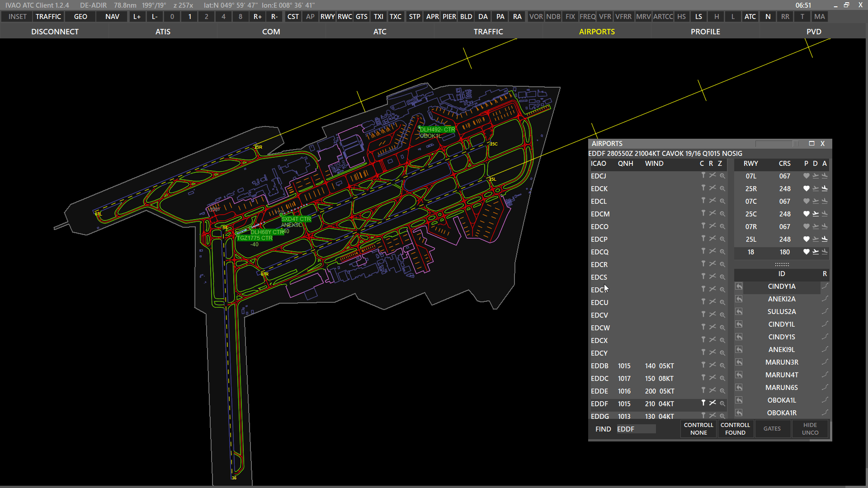Toggle preferred heart for runway 07L
Image resolution: width=868 pixels, height=488 pixels.
click(x=806, y=176)
